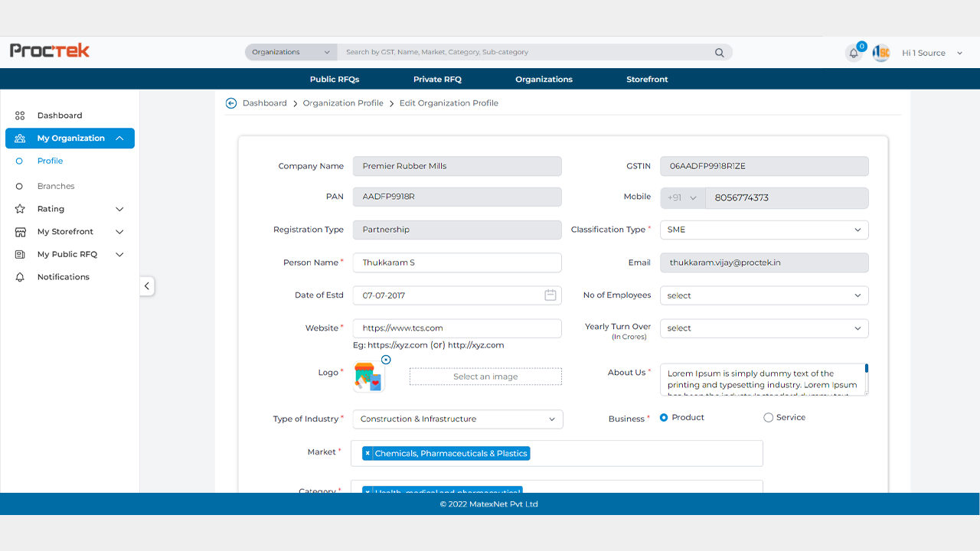The image size is (980, 551).
Task: Remove Chemicals, Pharmaceuticals & Plastics market tag
Action: click(x=367, y=454)
